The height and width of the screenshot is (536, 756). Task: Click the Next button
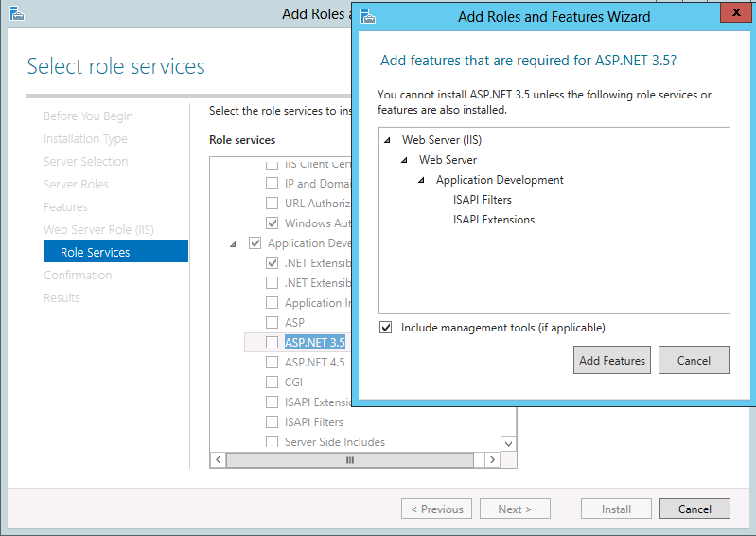(x=515, y=509)
